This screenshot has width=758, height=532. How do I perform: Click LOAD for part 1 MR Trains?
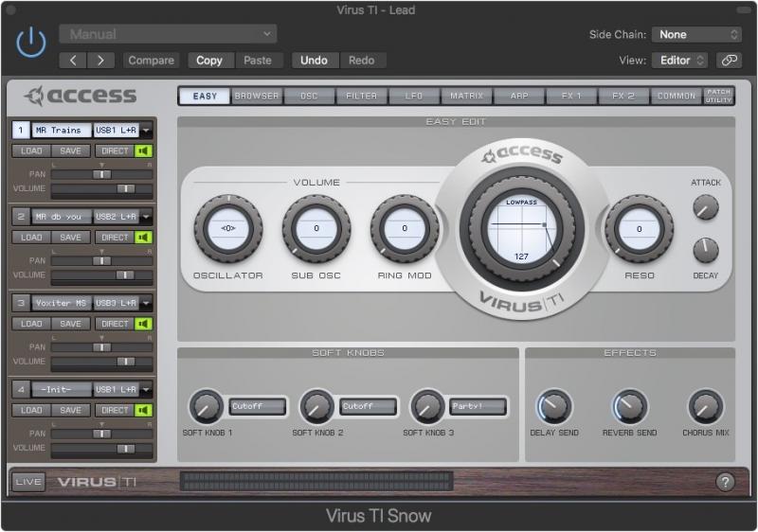pos(31,151)
